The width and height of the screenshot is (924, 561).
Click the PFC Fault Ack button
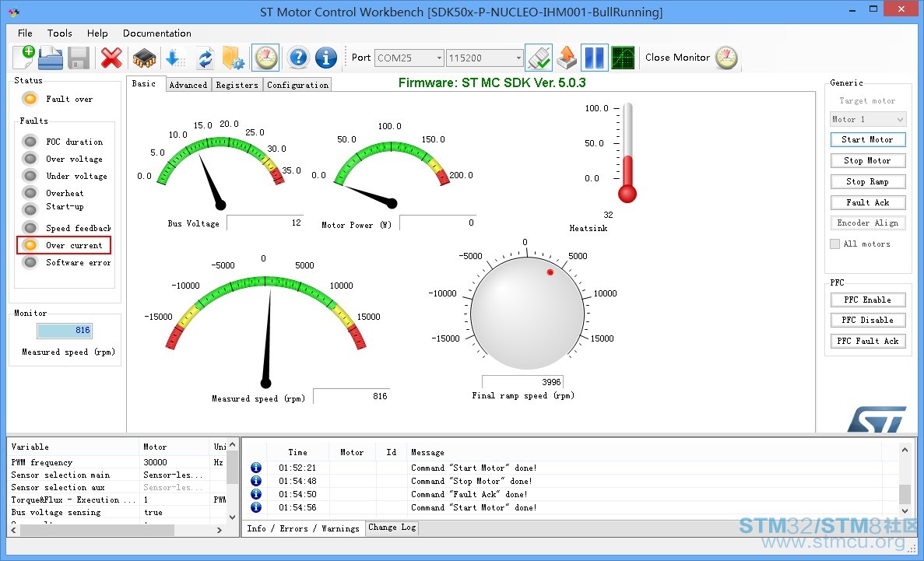(867, 341)
